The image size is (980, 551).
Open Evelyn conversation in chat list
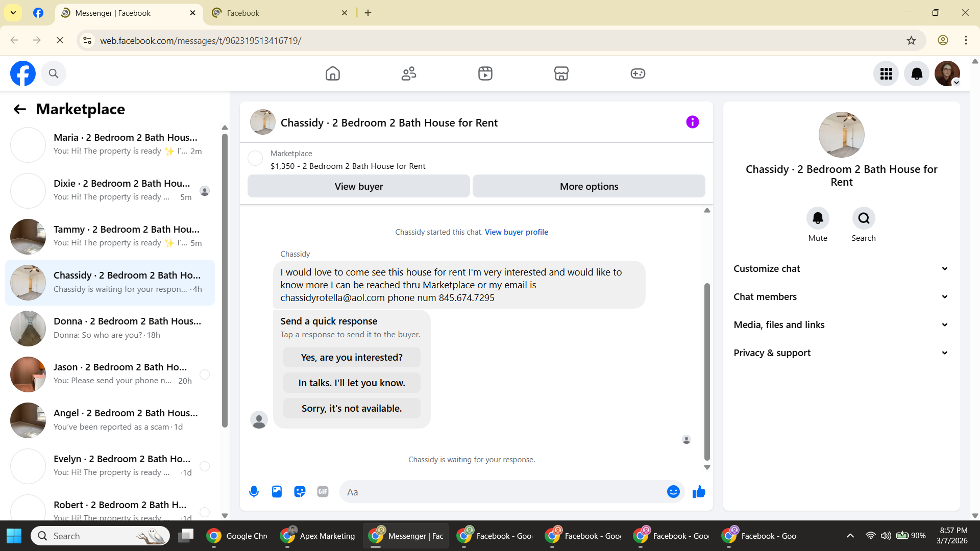coord(110,466)
